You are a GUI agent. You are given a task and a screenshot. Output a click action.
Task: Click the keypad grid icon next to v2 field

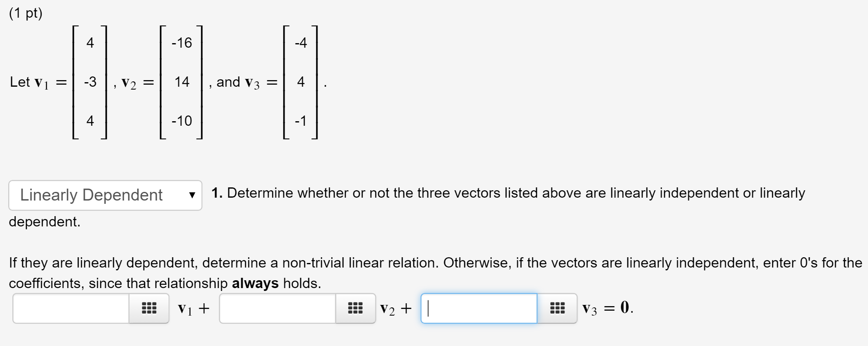pyautogui.click(x=356, y=308)
